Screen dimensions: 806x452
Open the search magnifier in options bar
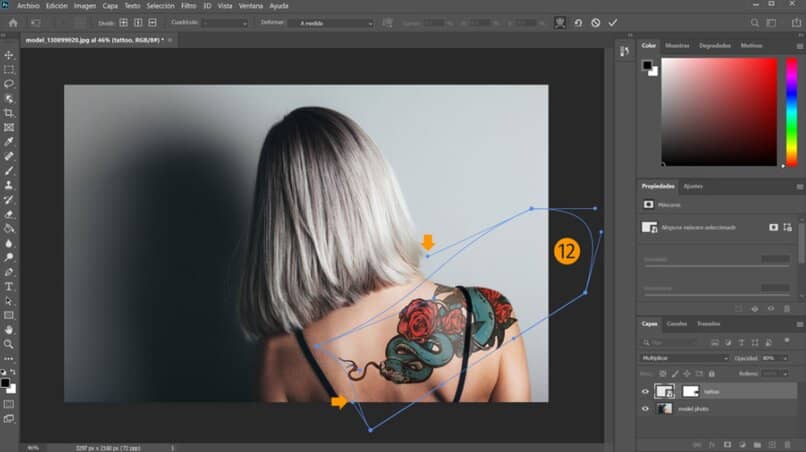[755, 23]
